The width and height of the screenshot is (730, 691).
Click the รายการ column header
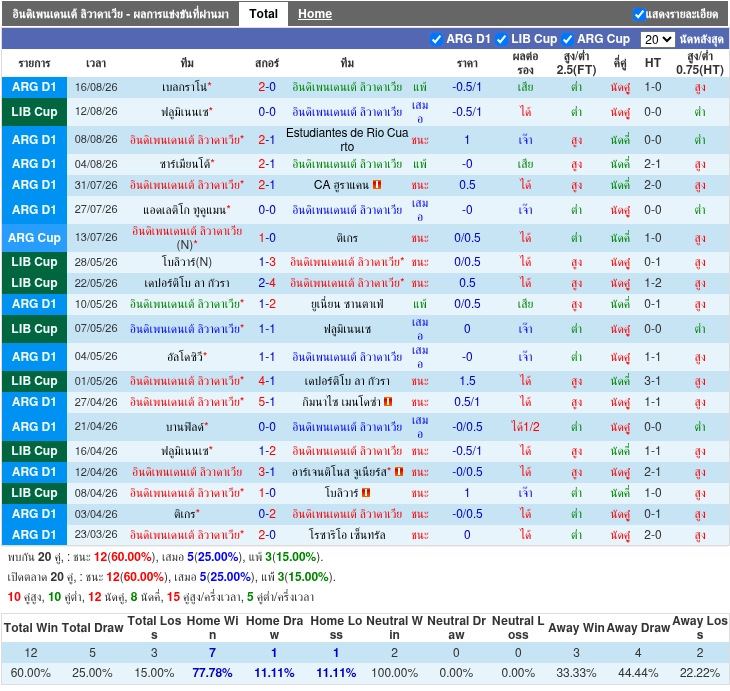click(34, 63)
